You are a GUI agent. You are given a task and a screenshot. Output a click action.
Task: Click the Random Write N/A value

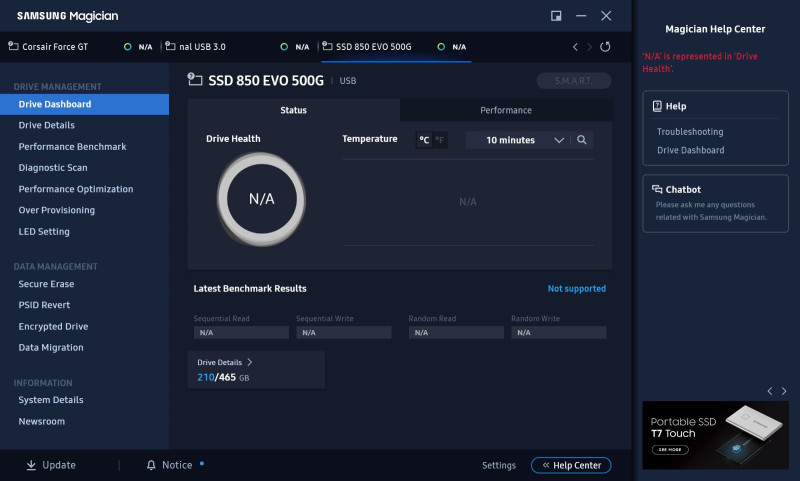(559, 333)
